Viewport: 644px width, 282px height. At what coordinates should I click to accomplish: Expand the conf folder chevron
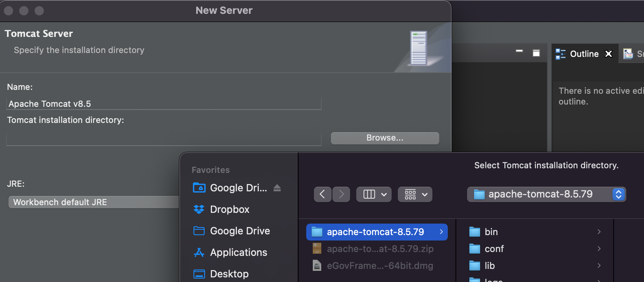[599, 249]
